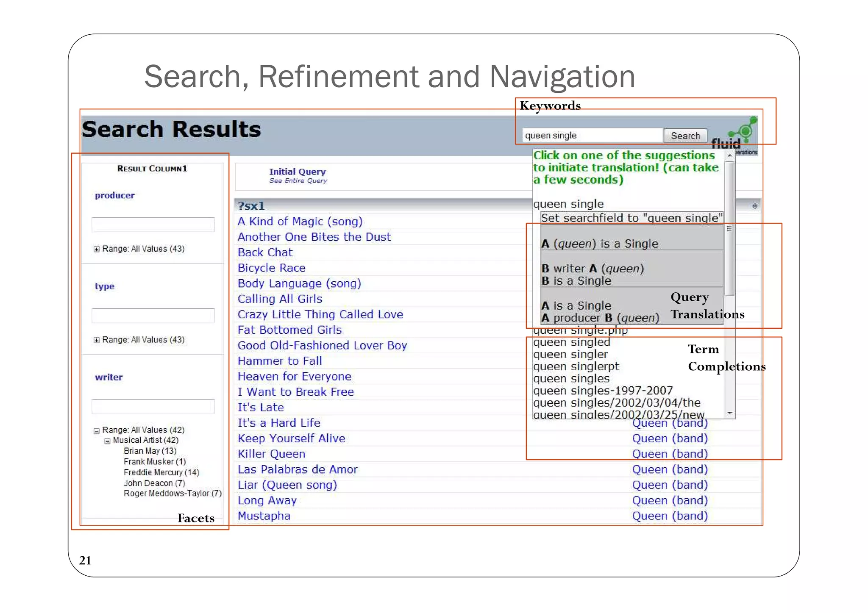Viewport: 868px width, 613px height.
Task: Open Queen (band) in Las Palabras row
Action: point(670,469)
